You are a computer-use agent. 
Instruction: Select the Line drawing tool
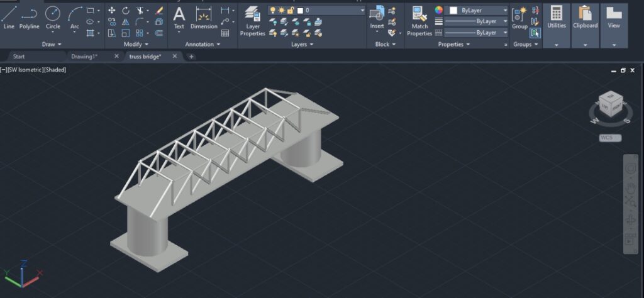tap(9, 18)
